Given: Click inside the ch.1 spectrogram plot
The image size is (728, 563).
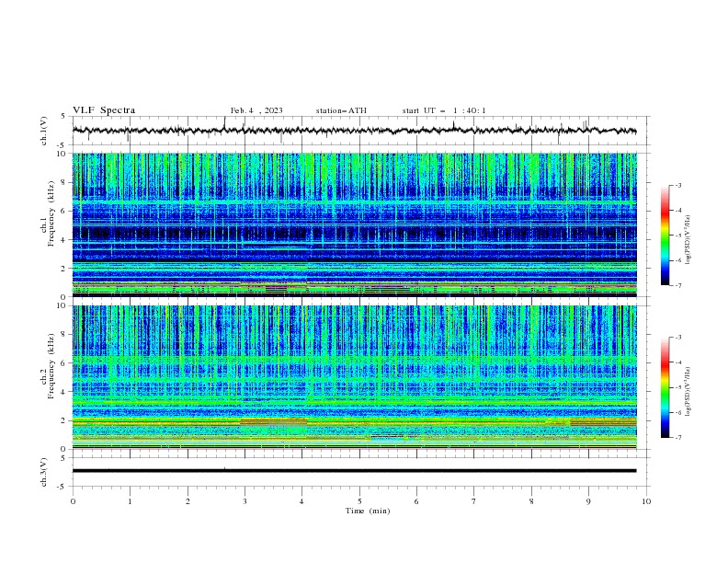Looking at the screenshot, I should click(x=354, y=224).
